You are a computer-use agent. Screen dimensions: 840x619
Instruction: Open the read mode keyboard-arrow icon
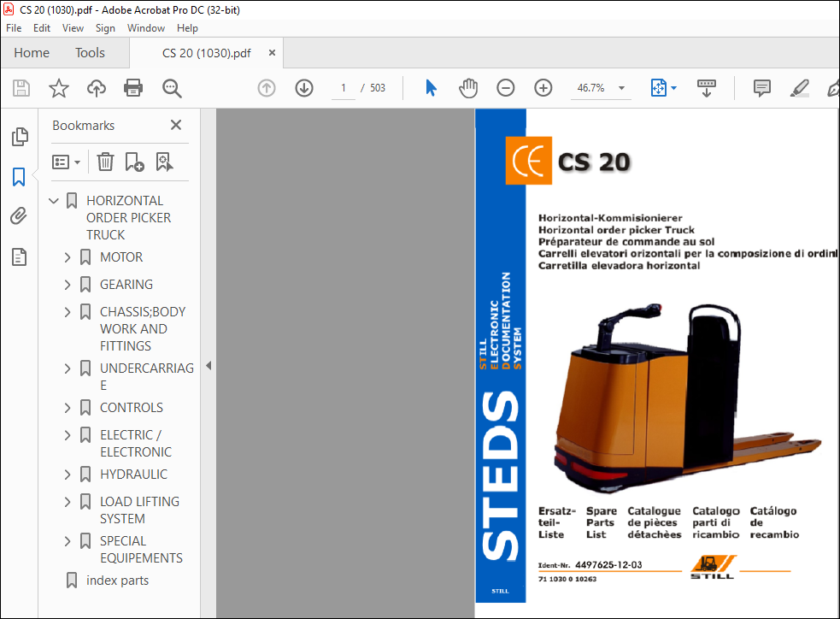707,88
